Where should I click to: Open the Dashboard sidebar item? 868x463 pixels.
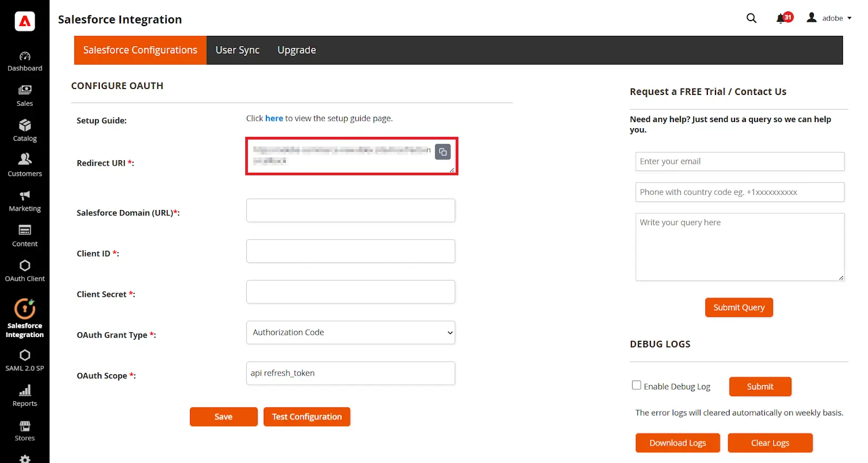25,61
